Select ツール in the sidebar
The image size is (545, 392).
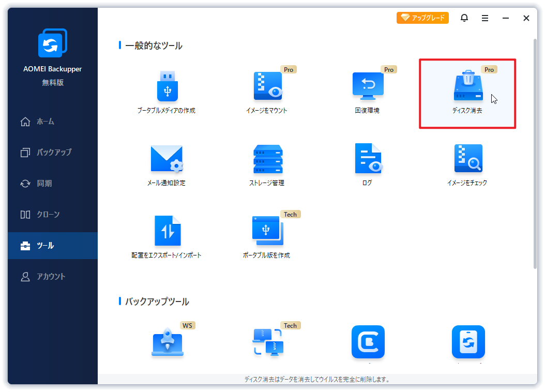[x=53, y=246]
